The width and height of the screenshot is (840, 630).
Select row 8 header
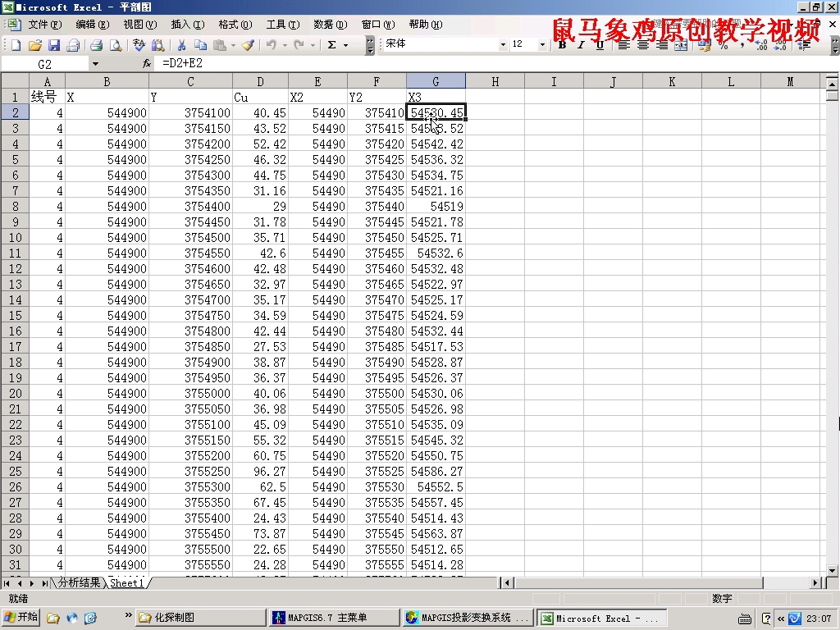[15, 206]
